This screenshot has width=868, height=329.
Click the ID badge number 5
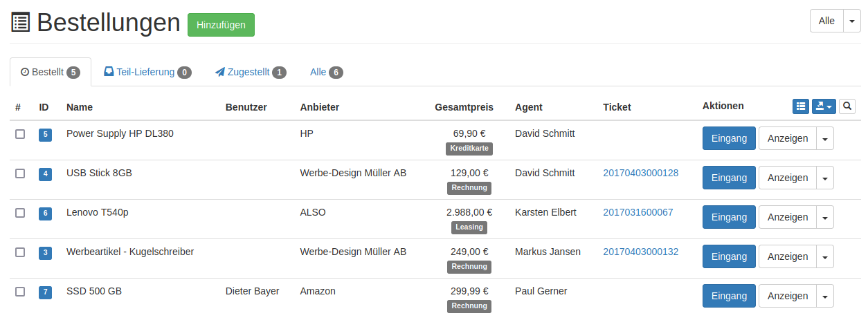tap(46, 134)
